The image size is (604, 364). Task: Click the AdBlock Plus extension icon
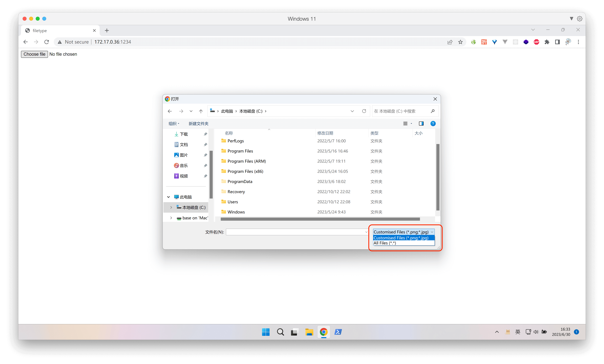click(x=536, y=42)
